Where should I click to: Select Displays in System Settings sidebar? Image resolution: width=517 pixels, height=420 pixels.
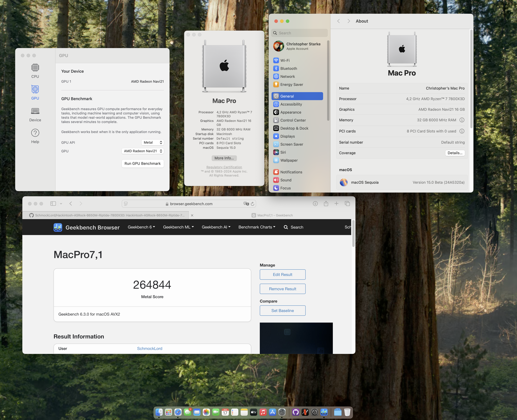coord(287,136)
